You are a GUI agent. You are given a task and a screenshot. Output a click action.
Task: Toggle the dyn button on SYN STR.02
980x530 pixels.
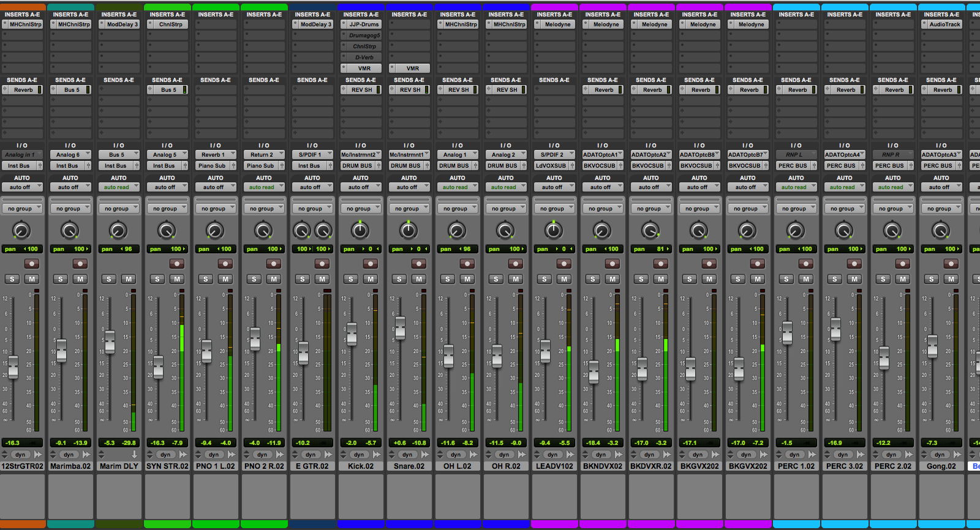click(x=165, y=455)
